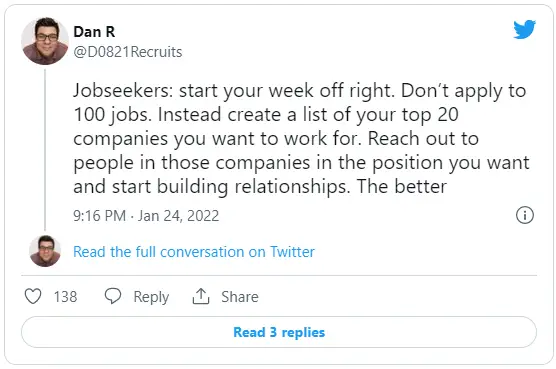The image size is (556, 369).
Task: Select the Share text label
Action: (x=240, y=297)
